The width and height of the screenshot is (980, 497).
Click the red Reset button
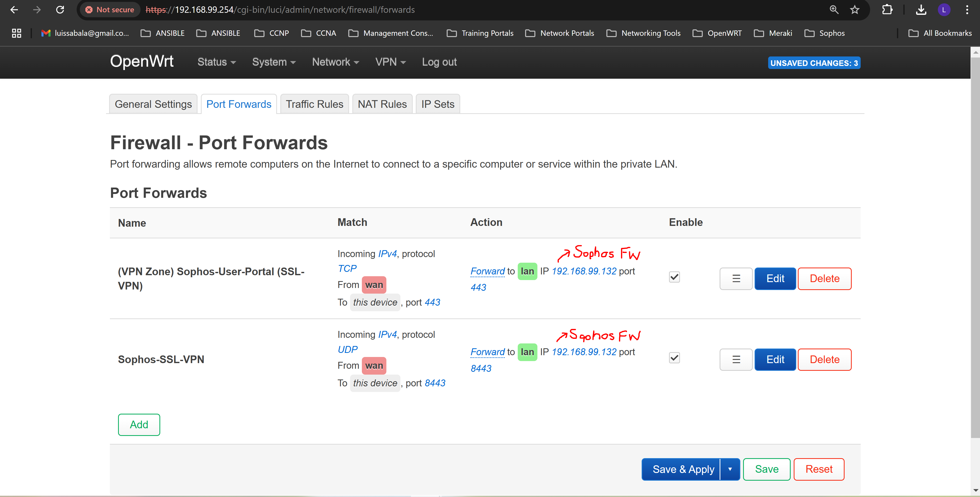click(x=819, y=469)
